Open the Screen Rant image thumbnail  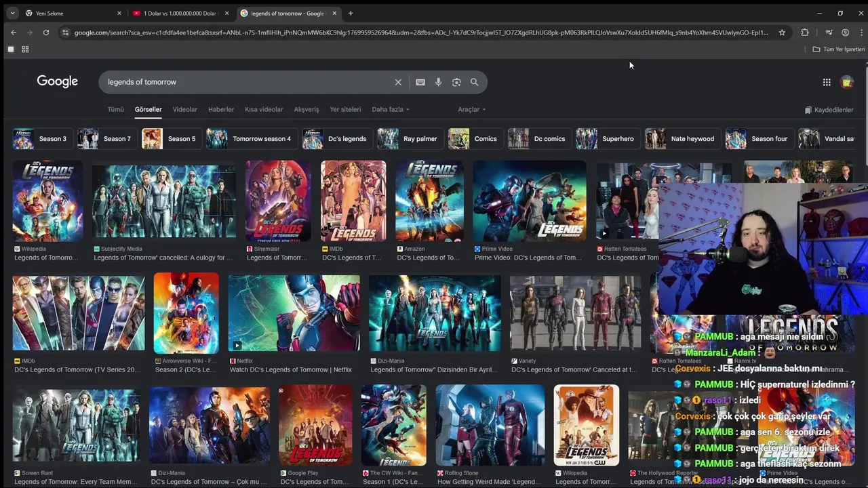coord(77,425)
